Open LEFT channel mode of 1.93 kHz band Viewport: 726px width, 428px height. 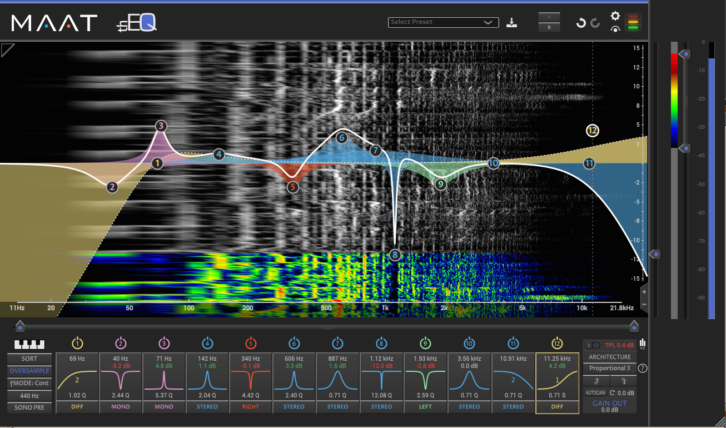(425, 407)
